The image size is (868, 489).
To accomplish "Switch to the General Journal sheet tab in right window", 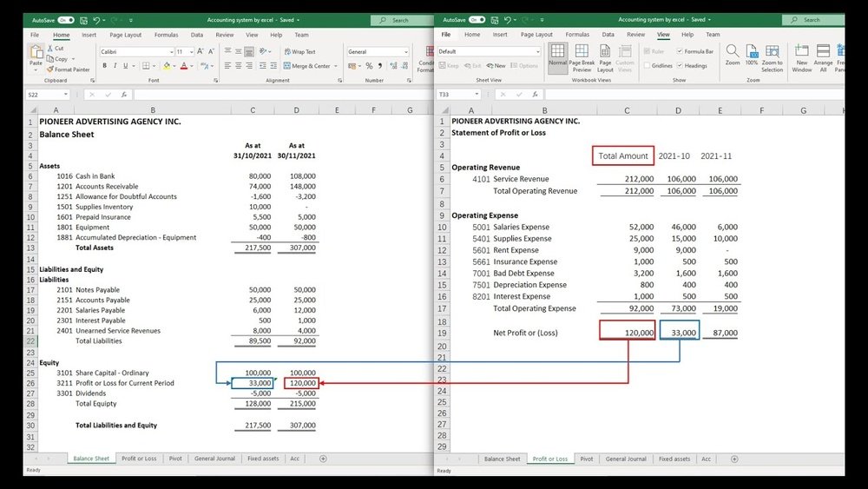I will pyautogui.click(x=625, y=459).
